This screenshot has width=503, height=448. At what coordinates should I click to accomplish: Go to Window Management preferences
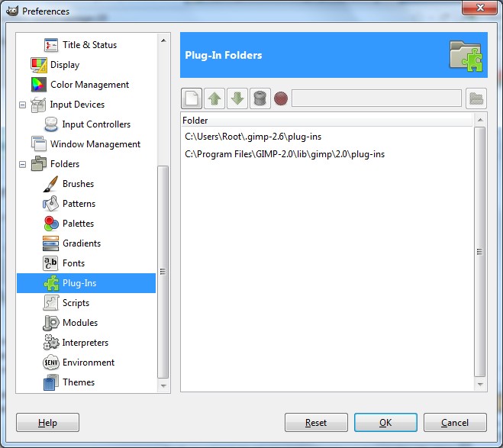(x=95, y=144)
